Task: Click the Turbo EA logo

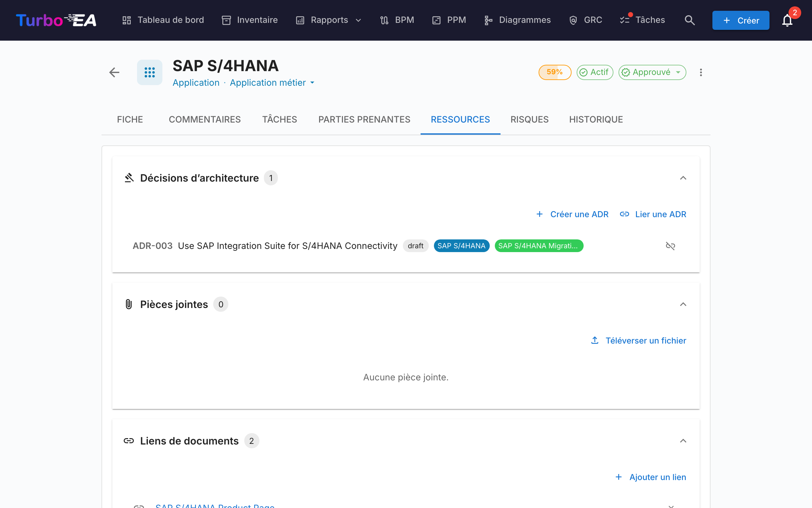Action: pyautogui.click(x=56, y=20)
